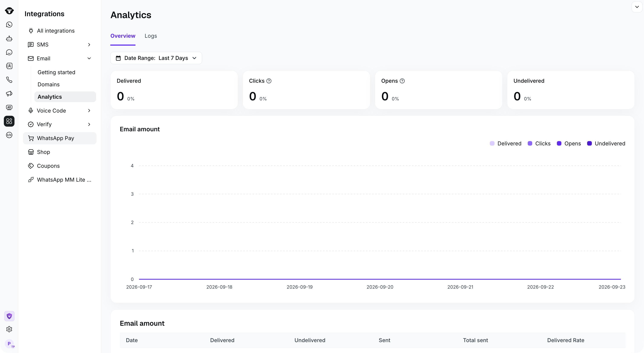Click the 2026-09-23 chart axis label
This screenshot has width=644, height=353.
pos(612,287)
